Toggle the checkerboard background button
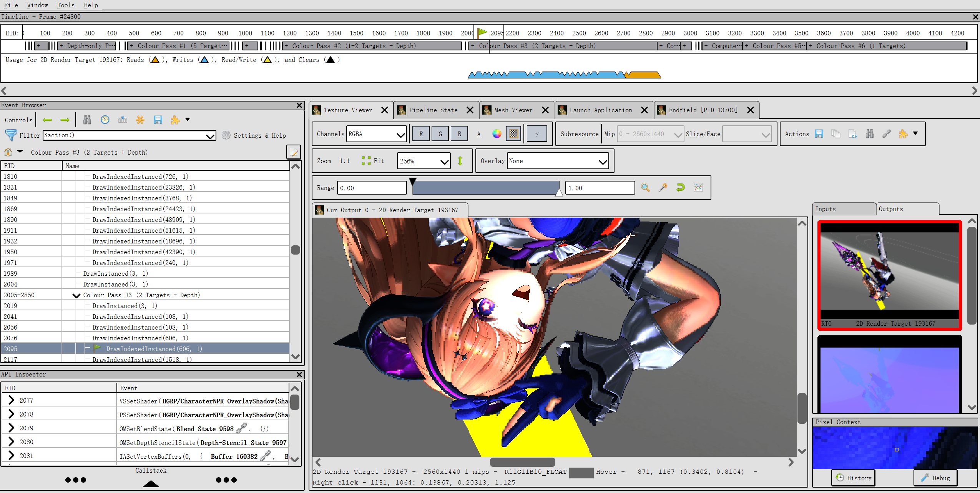This screenshot has width=980, height=493. click(514, 134)
